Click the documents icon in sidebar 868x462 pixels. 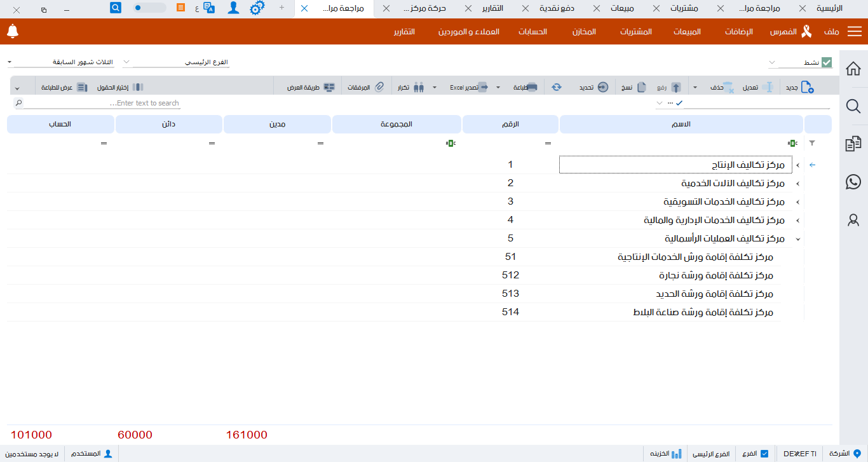(x=853, y=144)
